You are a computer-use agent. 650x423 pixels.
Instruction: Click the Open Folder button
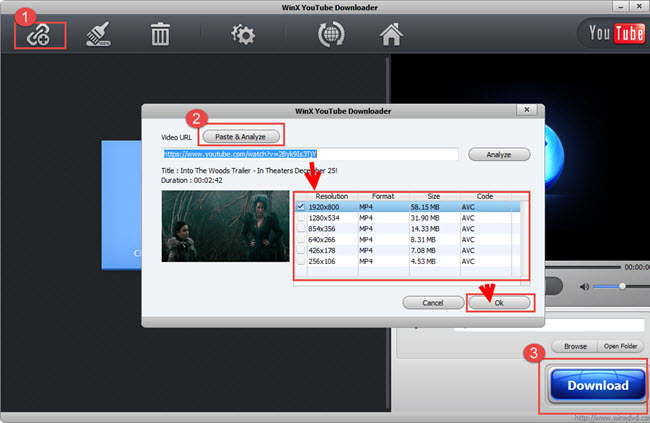620,346
